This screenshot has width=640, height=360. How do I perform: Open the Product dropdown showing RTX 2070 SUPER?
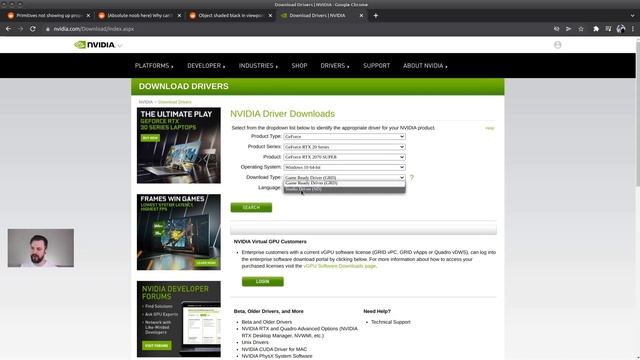pyautogui.click(x=344, y=157)
